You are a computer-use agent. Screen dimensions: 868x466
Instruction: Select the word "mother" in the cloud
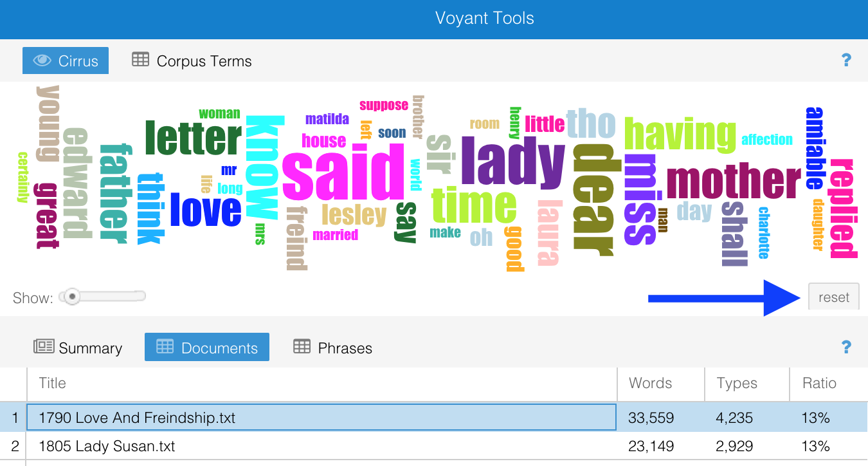[733, 182]
